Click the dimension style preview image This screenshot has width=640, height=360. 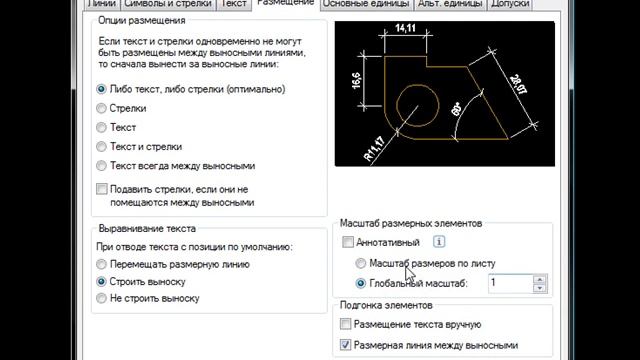[x=444, y=94]
